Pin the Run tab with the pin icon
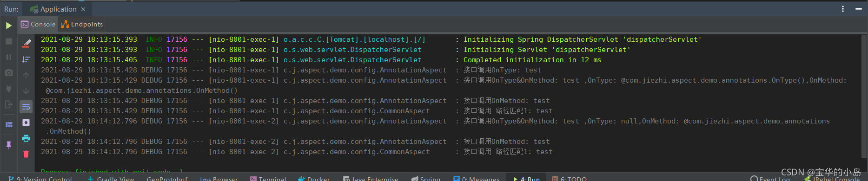Image resolution: width=868 pixels, height=181 pixels. (x=8, y=145)
